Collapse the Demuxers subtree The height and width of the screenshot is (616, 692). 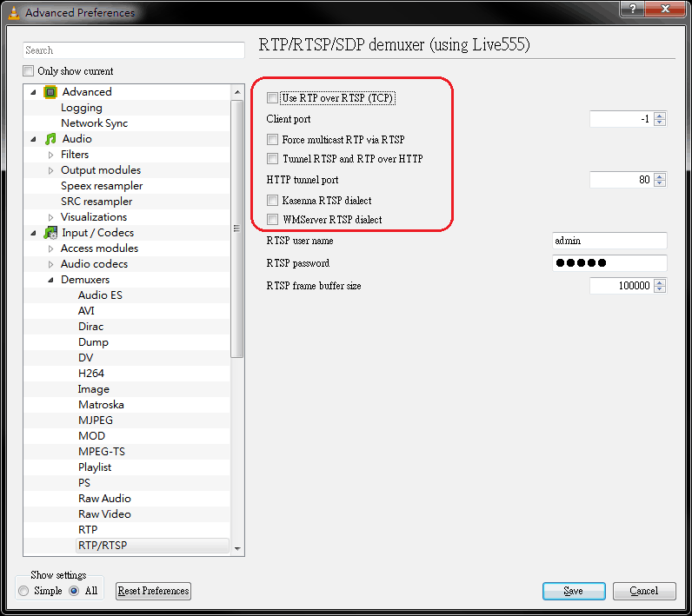[x=50, y=280]
